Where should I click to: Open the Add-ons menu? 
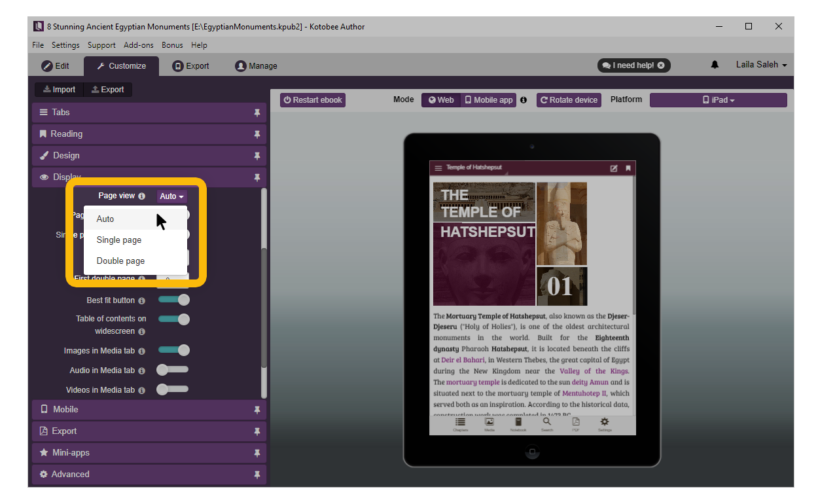(x=139, y=45)
